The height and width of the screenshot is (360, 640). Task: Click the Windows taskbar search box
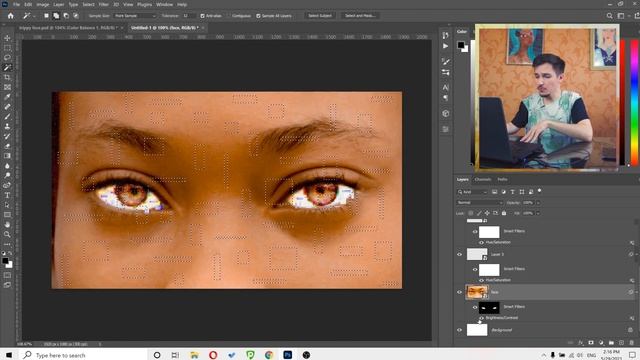pos(83,355)
